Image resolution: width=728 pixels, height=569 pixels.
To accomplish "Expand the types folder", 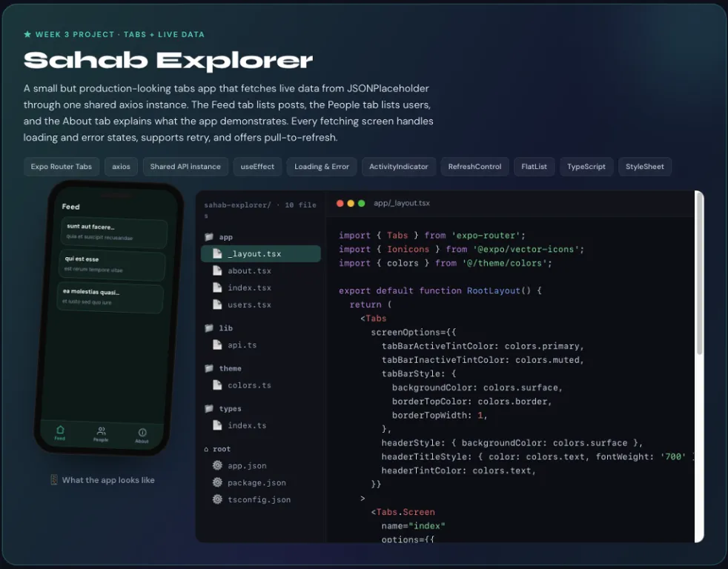I will (x=223, y=408).
